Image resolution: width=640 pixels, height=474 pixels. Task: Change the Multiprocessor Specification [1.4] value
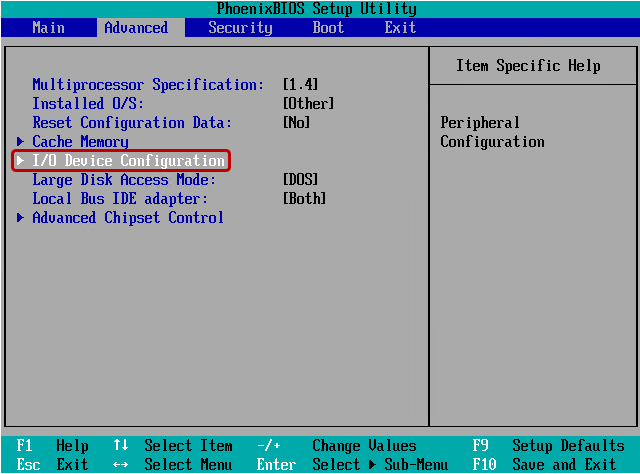pyautogui.click(x=300, y=85)
